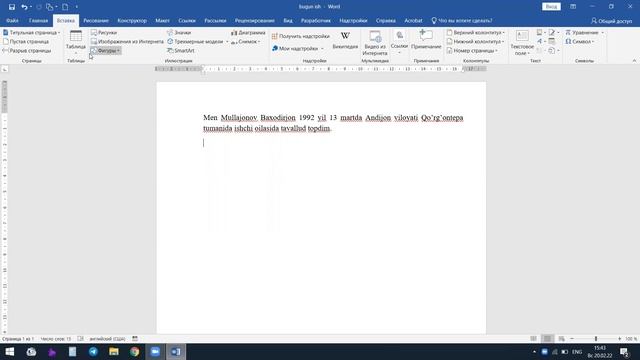Click the Вход sign-in button
The image size is (640, 360).
click(x=551, y=7)
